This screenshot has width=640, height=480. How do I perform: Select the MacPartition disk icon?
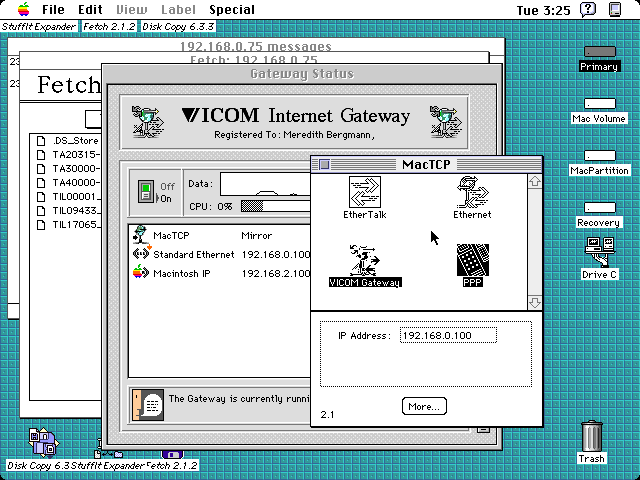pos(599,156)
